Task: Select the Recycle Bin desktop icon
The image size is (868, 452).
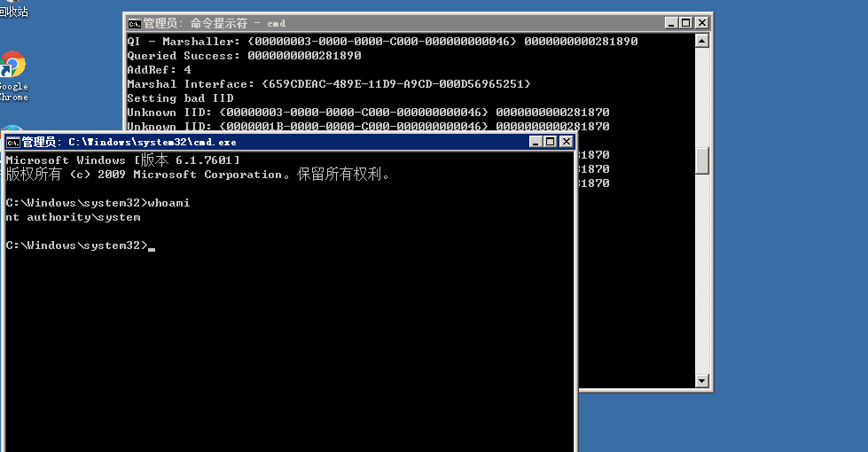Action: (12, 11)
